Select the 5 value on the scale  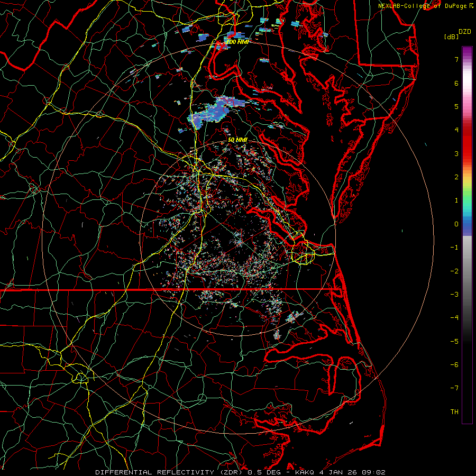coord(456,106)
